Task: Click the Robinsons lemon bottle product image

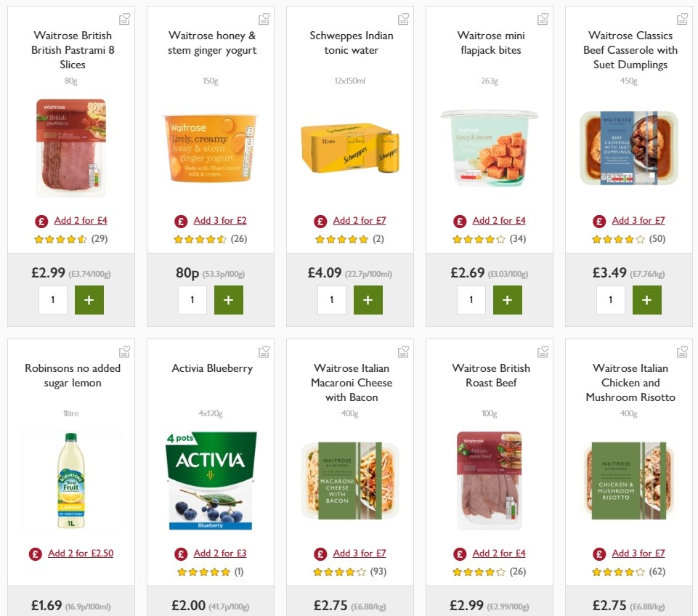Action: (x=70, y=480)
